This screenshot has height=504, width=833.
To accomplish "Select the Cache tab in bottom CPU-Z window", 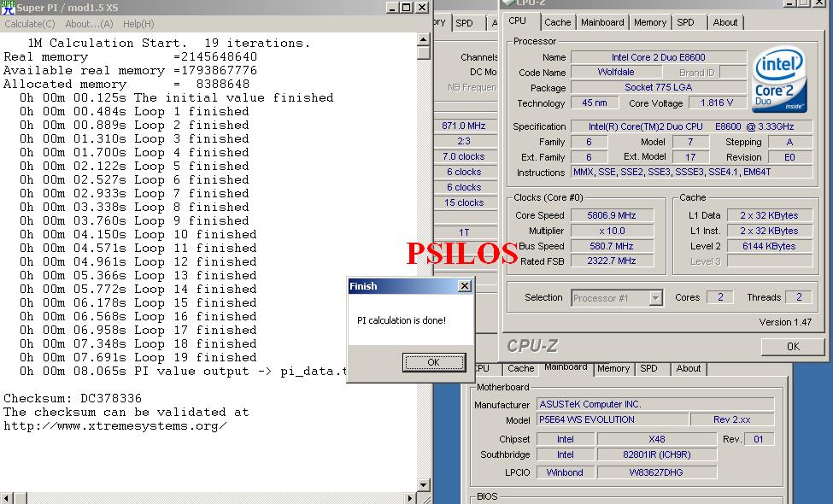I will click(x=520, y=368).
